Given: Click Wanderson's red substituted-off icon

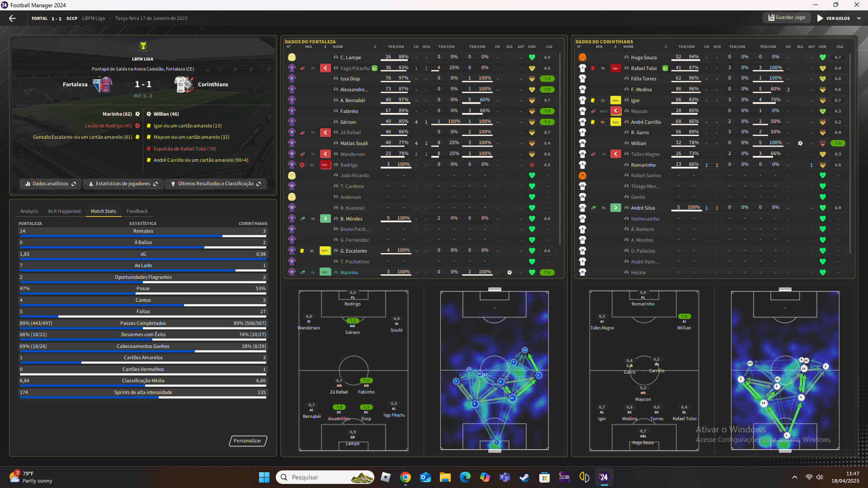Looking at the screenshot, I should pyautogui.click(x=325, y=154).
